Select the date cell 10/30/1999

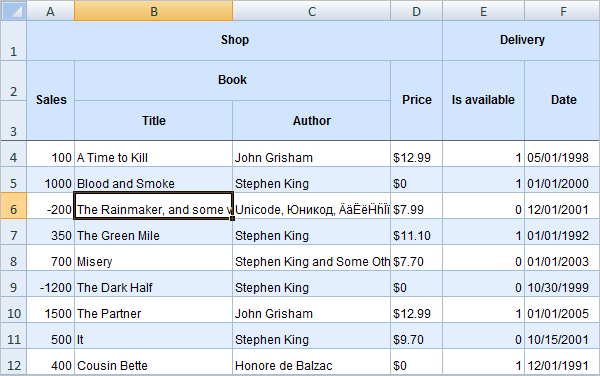(x=562, y=284)
